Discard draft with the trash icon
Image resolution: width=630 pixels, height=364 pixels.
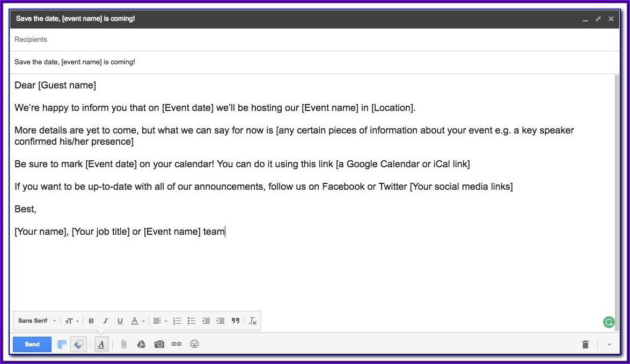(x=585, y=344)
